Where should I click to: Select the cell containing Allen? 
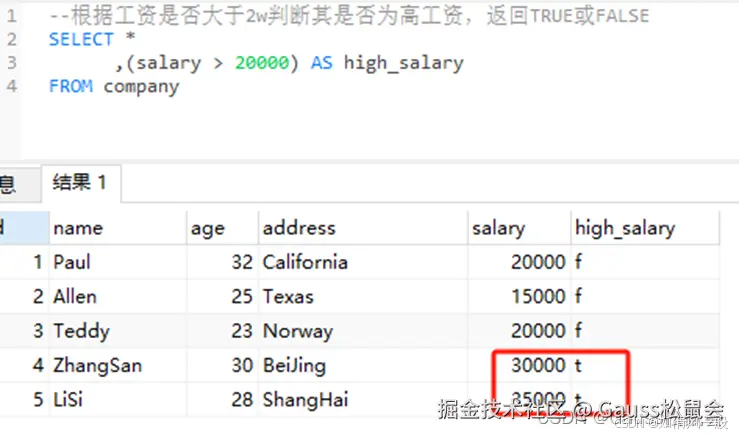tap(118, 296)
